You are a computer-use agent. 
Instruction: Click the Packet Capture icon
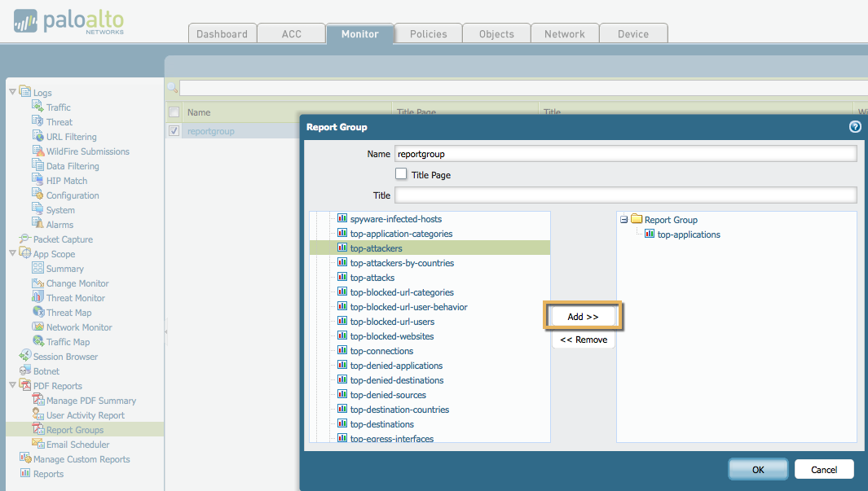[24, 239]
